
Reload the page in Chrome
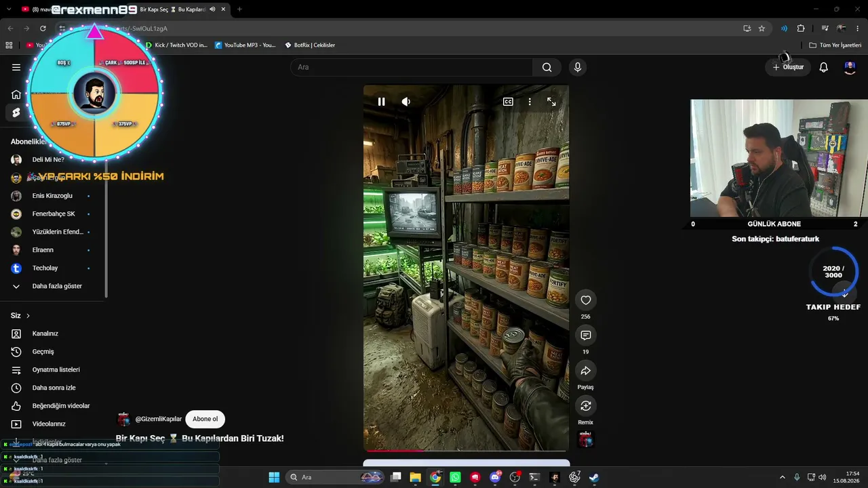pyautogui.click(x=43, y=28)
